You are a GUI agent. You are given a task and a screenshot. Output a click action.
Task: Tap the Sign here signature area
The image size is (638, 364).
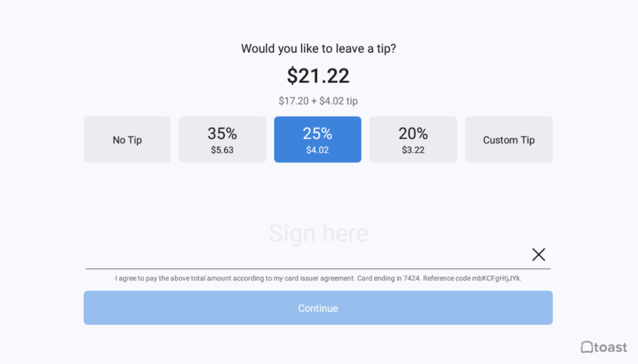click(318, 233)
